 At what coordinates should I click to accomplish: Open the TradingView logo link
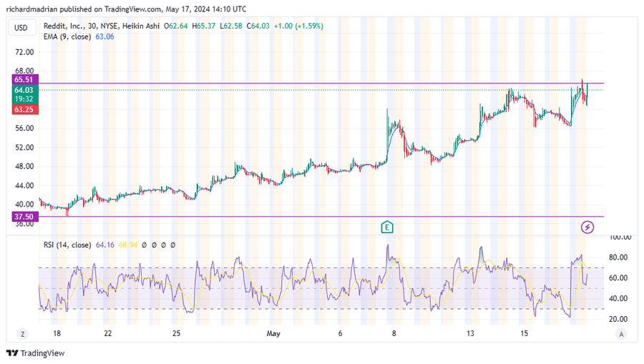pos(36,353)
